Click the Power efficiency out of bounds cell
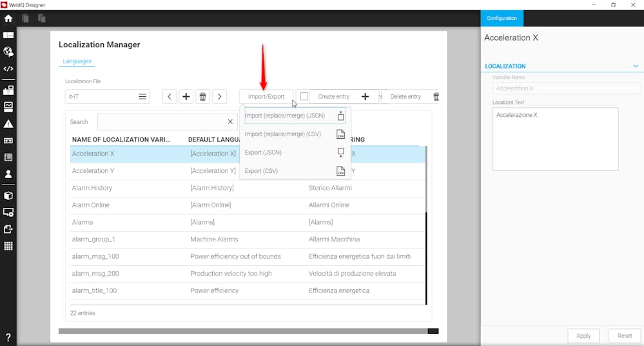This screenshot has width=644, height=346. [235, 256]
